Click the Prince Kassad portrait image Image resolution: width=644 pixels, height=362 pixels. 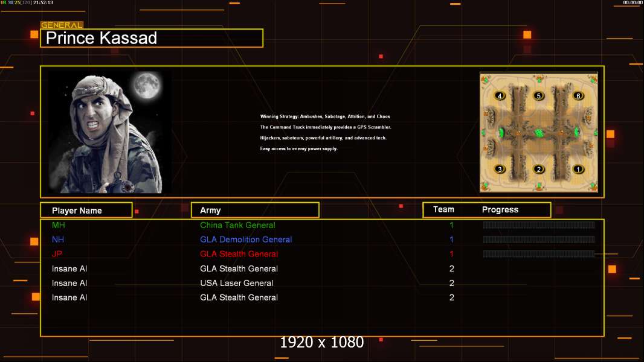coord(110,132)
